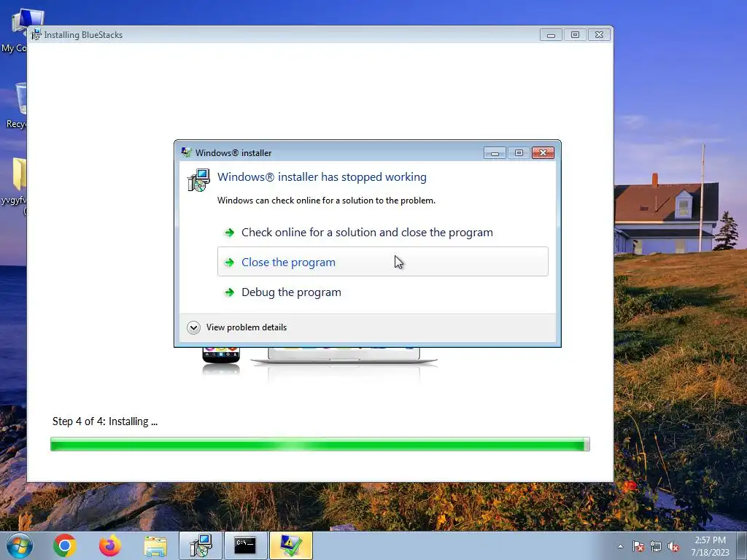Switch to BlueStacks installer taskbar button
The width and height of the screenshot is (747, 560).
coord(201,545)
